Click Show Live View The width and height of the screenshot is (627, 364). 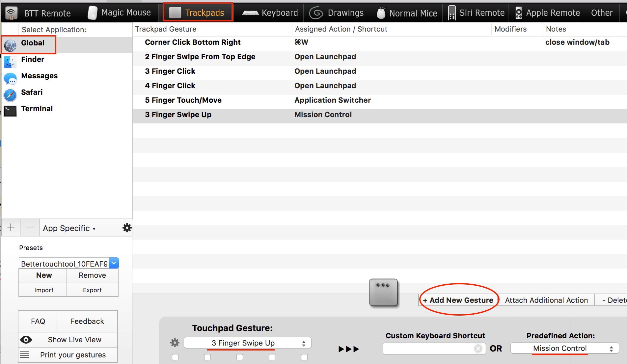tap(68, 339)
